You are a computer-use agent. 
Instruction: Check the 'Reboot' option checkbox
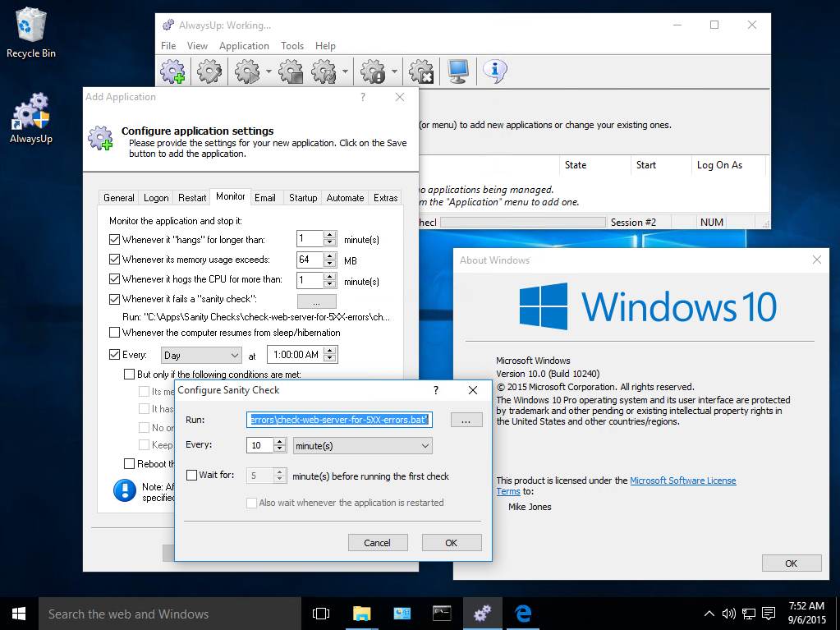[129, 463]
